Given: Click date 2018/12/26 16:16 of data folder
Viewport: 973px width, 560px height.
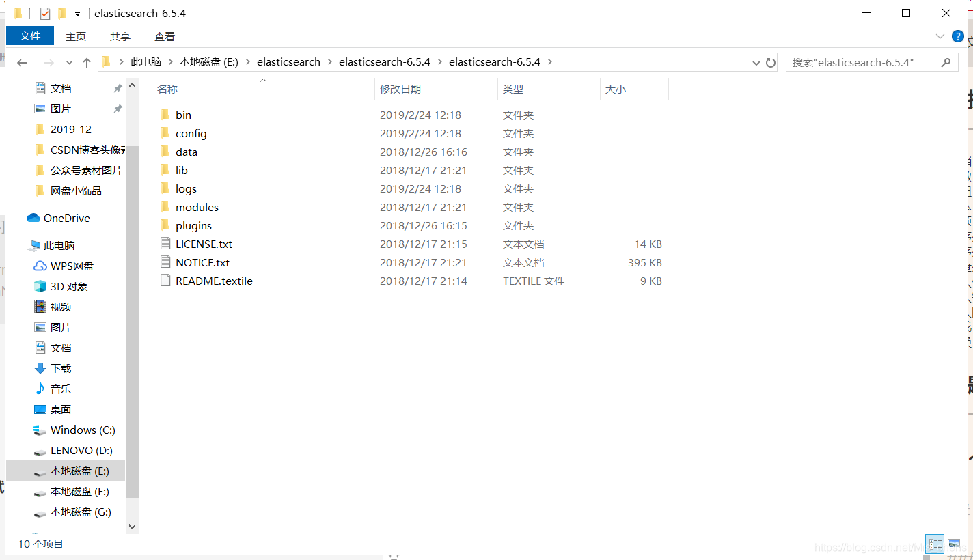Looking at the screenshot, I should [x=424, y=152].
